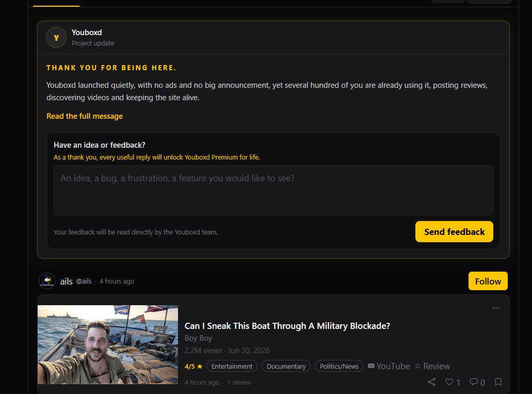
Task: Click '2.2M views · Jun 30, 2026' text
Action: tap(227, 350)
